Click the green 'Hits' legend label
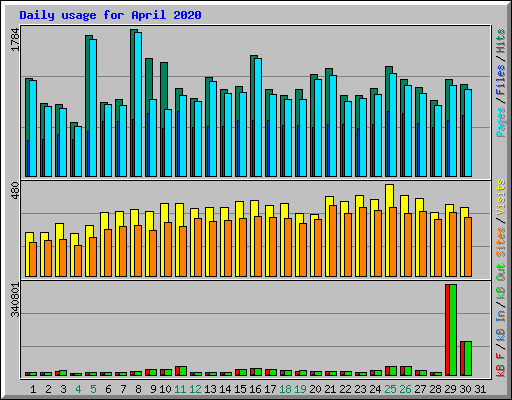This screenshot has width=512, height=400. tap(500, 41)
